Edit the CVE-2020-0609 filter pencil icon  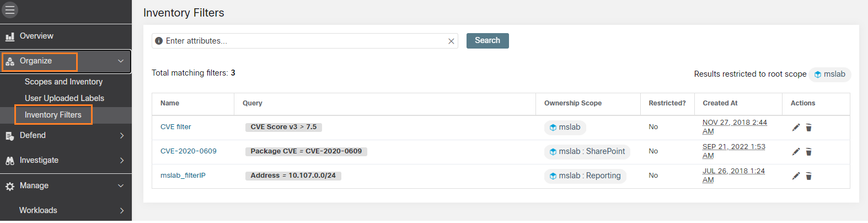tap(796, 152)
